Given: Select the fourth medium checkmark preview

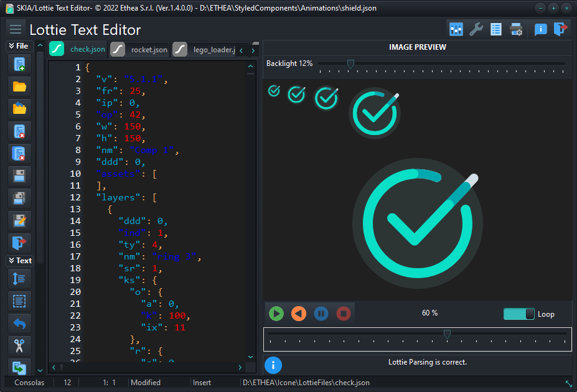Looking at the screenshot, I should (x=375, y=113).
